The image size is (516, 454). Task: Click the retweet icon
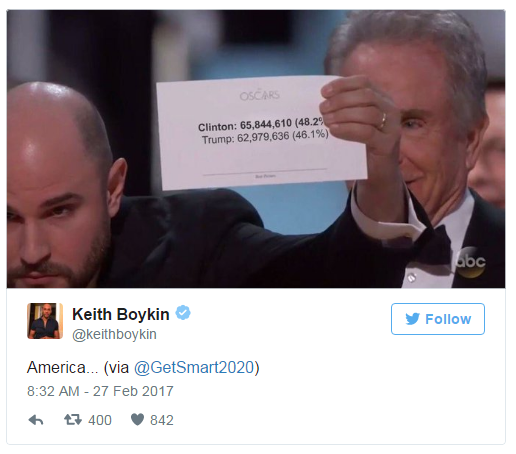click(73, 420)
